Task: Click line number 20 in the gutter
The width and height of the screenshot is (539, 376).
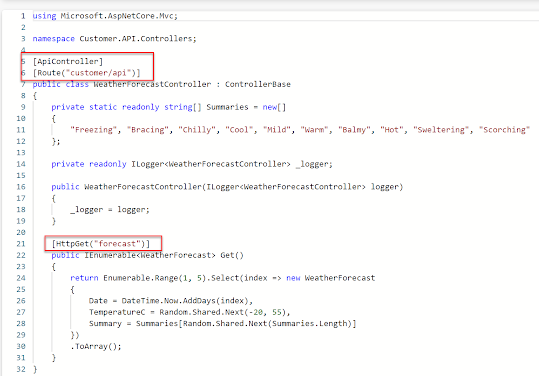Action: (x=21, y=232)
